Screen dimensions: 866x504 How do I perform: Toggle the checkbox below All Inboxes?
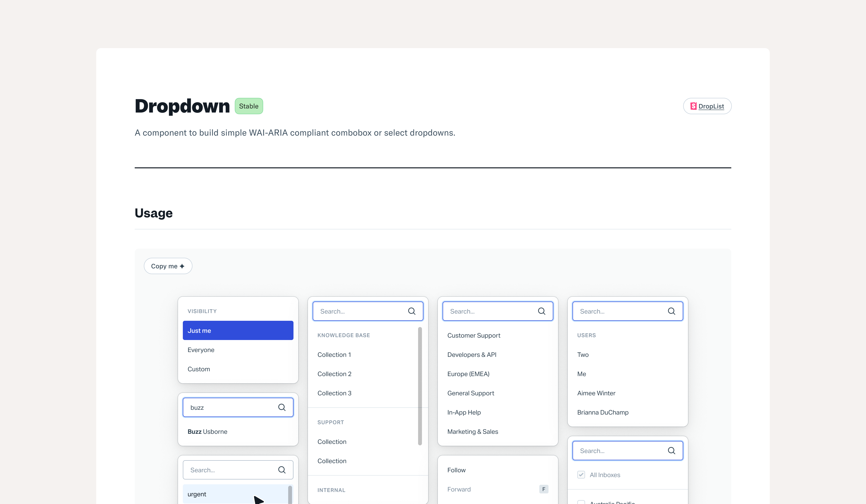(581, 502)
